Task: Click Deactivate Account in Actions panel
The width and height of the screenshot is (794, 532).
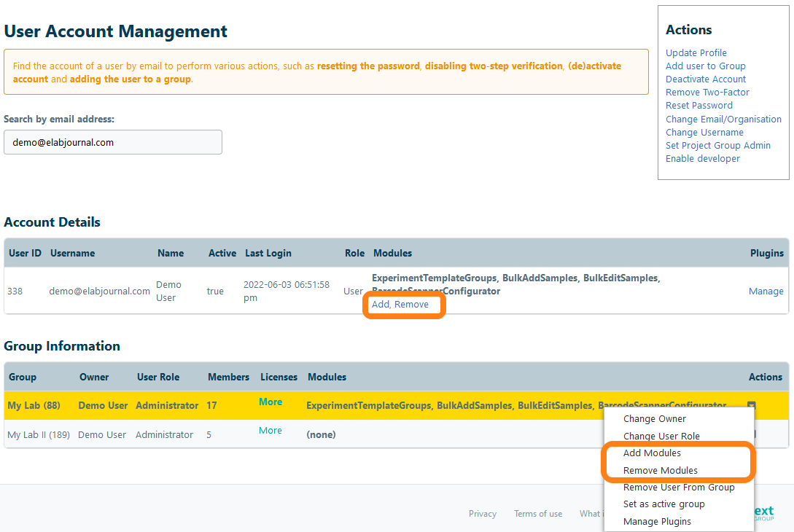Action: [705, 79]
